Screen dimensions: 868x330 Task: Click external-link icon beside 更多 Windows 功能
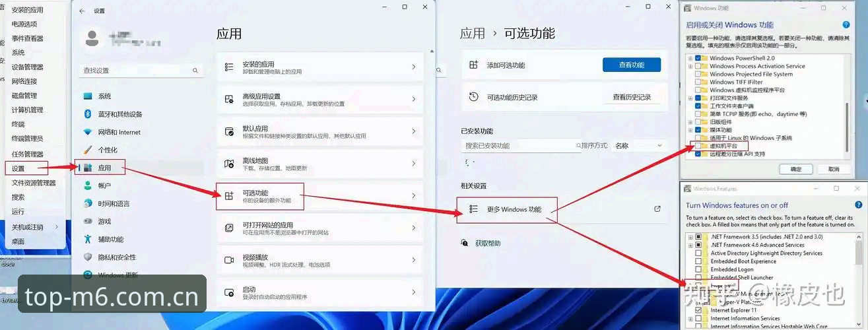pyautogui.click(x=657, y=209)
